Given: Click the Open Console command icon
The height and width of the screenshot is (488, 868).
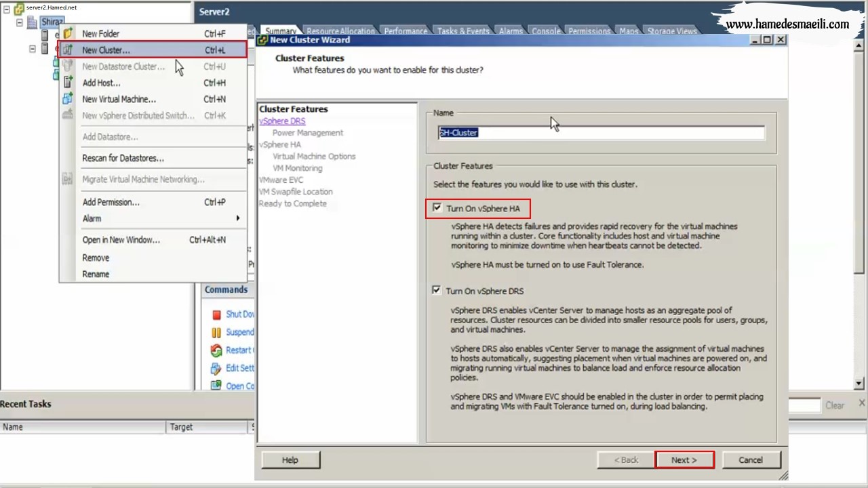Looking at the screenshot, I should pyautogui.click(x=216, y=386).
